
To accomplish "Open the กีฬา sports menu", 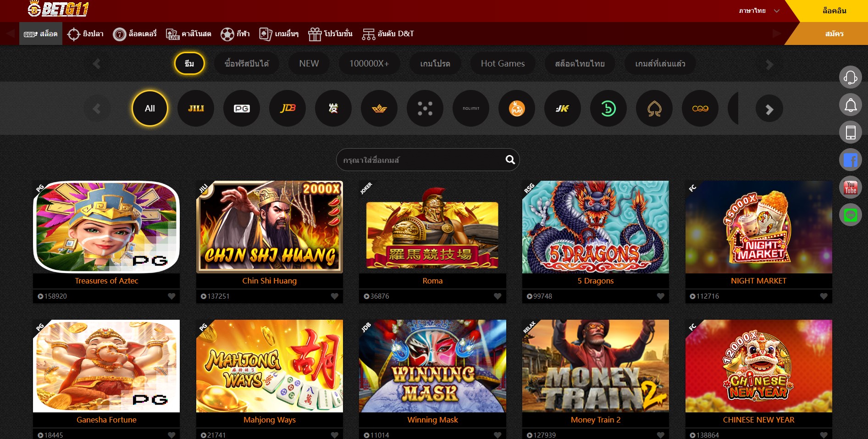I will click(x=235, y=34).
